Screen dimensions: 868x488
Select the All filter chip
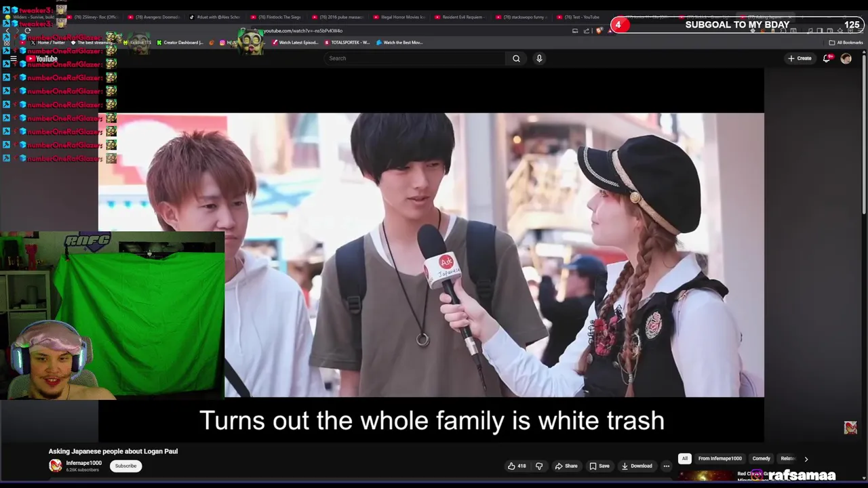click(x=685, y=458)
